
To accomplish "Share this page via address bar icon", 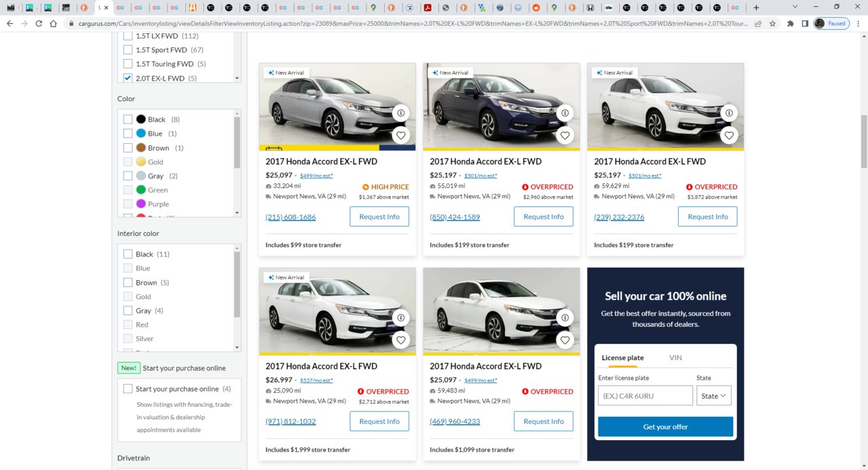I will click(x=758, y=23).
